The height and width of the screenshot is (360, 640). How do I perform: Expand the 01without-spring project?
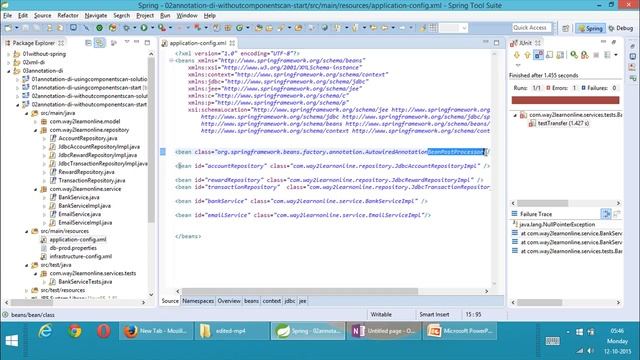9,54
